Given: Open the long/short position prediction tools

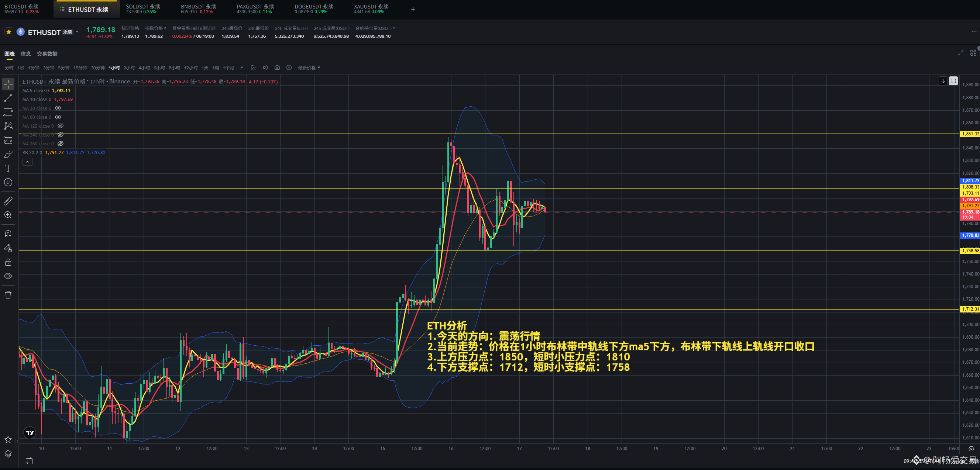Looking at the screenshot, I should click(x=8, y=140).
